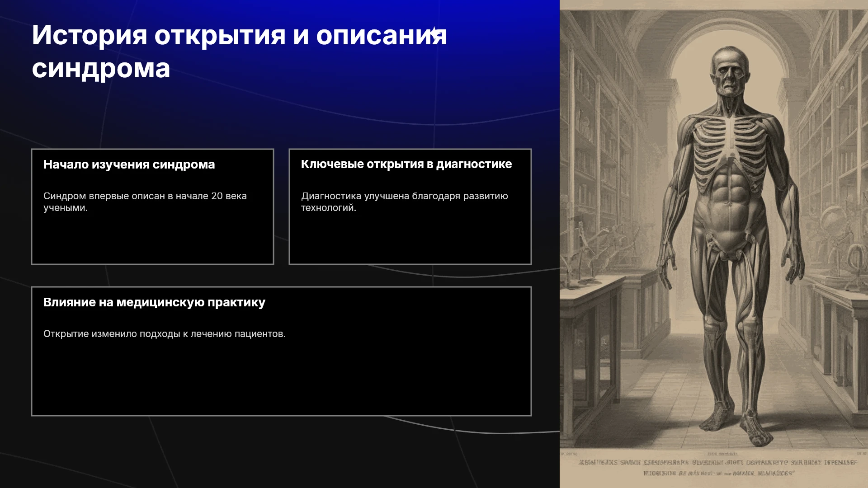Click the text "Открытие изменило подходы к лечению пациентов"
868x488 pixels.
165,334
